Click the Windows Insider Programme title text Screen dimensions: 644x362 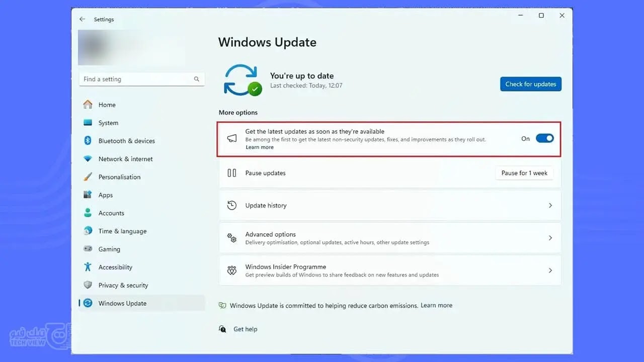coord(285,267)
